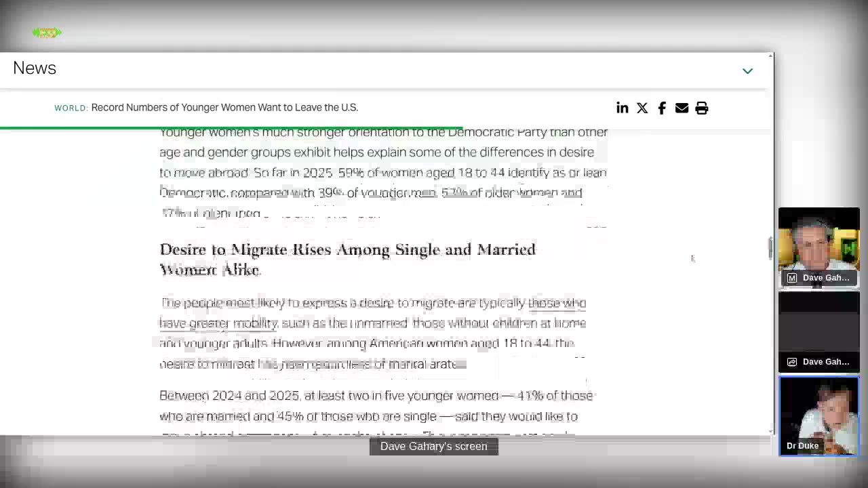Viewport: 868px width, 488px height.
Task: Expand the News section chevron
Action: [x=747, y=70]
